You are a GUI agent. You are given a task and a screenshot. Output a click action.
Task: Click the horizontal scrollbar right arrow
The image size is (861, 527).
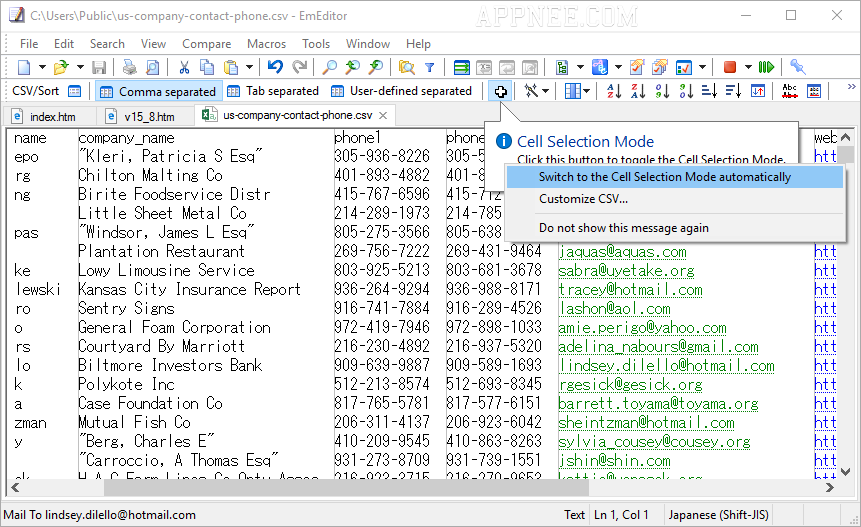pos(830,487)
